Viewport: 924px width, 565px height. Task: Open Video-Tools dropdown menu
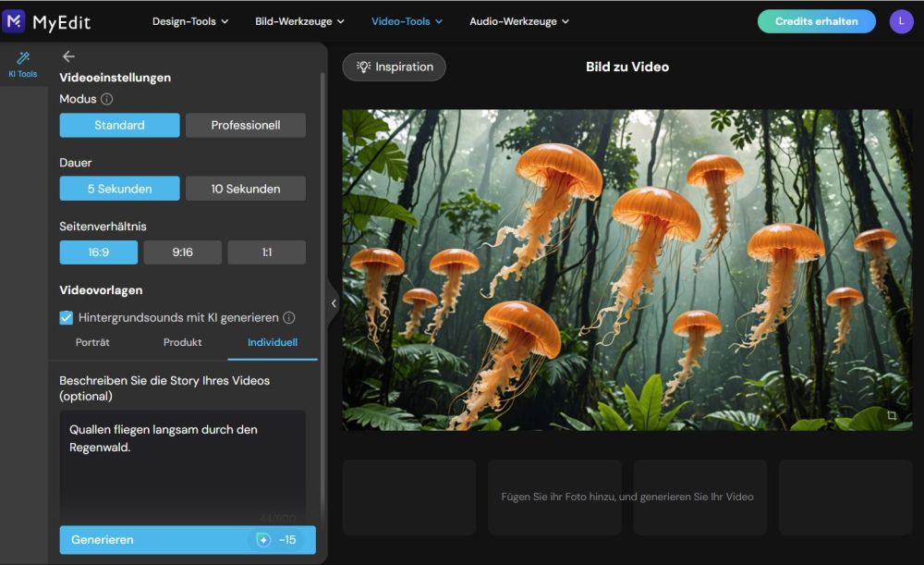click(407, 21)
